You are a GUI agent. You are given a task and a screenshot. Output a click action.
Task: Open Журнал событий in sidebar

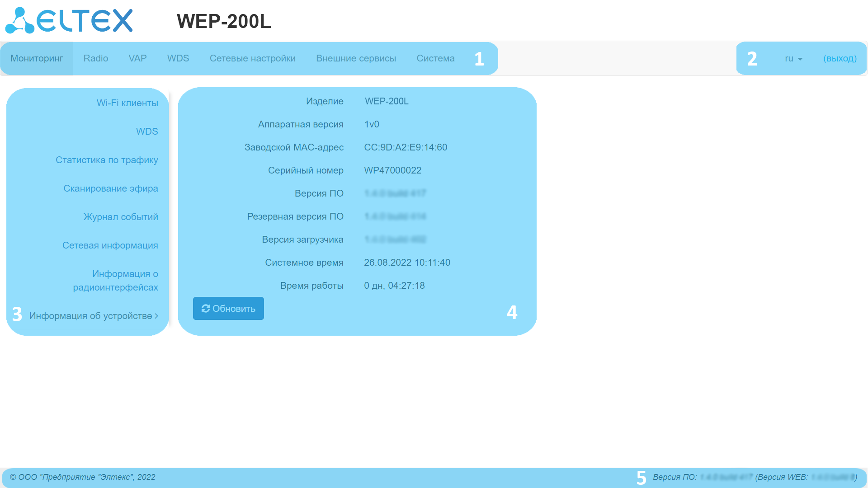pyautogui.click(x=120, y=217)
